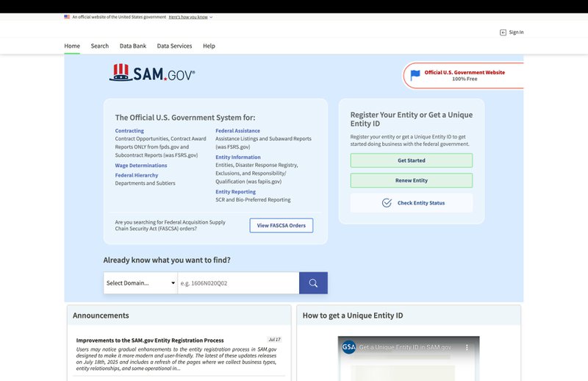
Task: Click the magnifier search button
Action: coord(313,283)
